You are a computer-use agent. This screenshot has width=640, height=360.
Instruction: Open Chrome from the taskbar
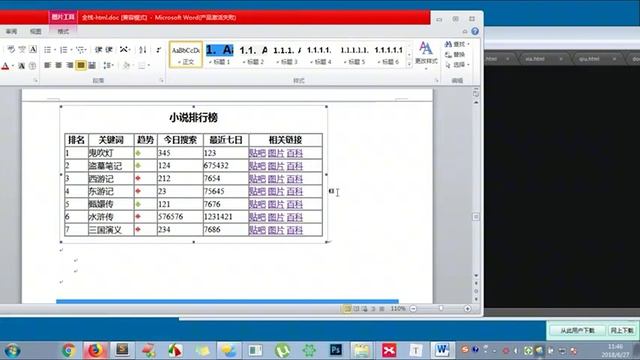coord(69,350)
